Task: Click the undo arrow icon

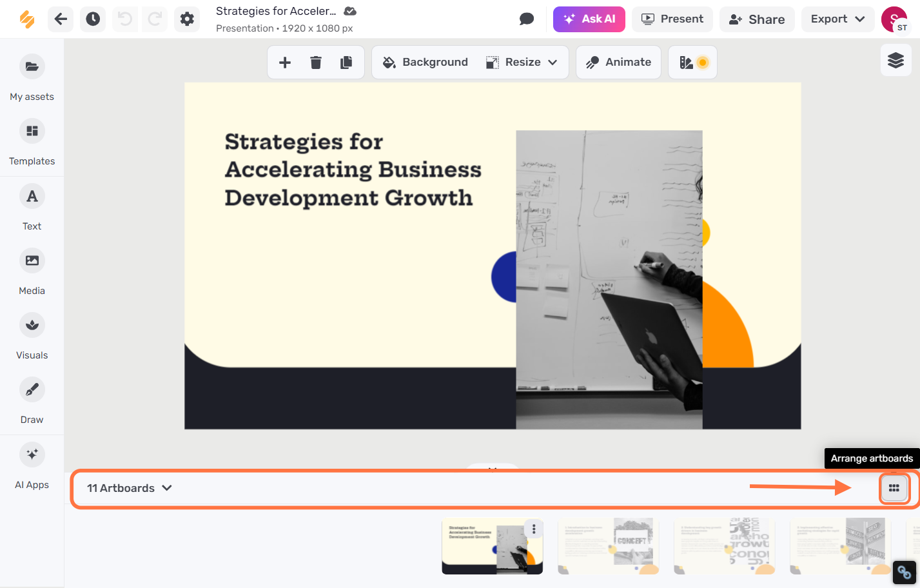Action: click(x=125, y=19)
